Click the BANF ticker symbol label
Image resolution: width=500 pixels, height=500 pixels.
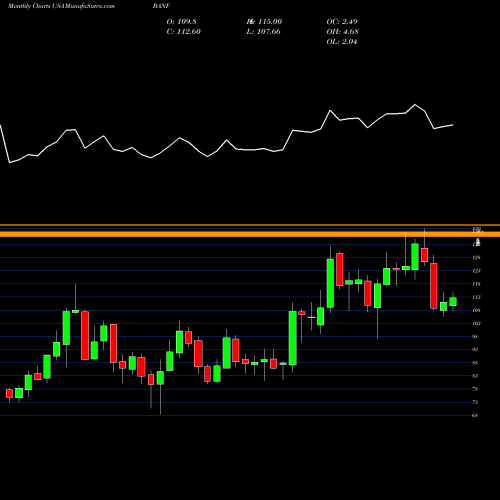[x=161, y=6]
